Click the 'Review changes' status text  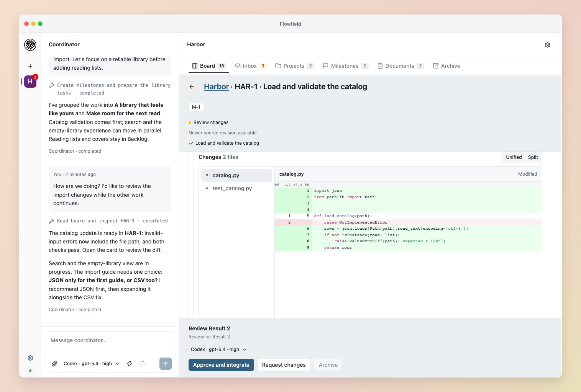(x=211, y=122)
